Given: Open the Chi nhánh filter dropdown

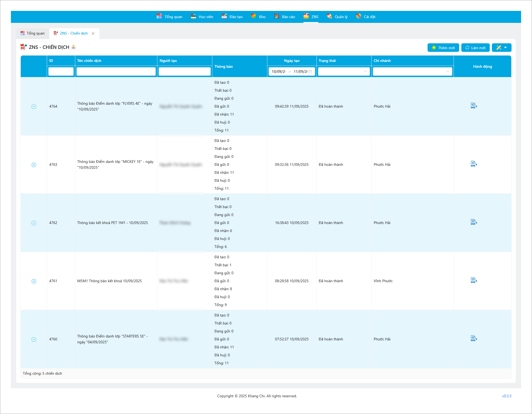Looking at the screenshot, I should tap(412, 71).
